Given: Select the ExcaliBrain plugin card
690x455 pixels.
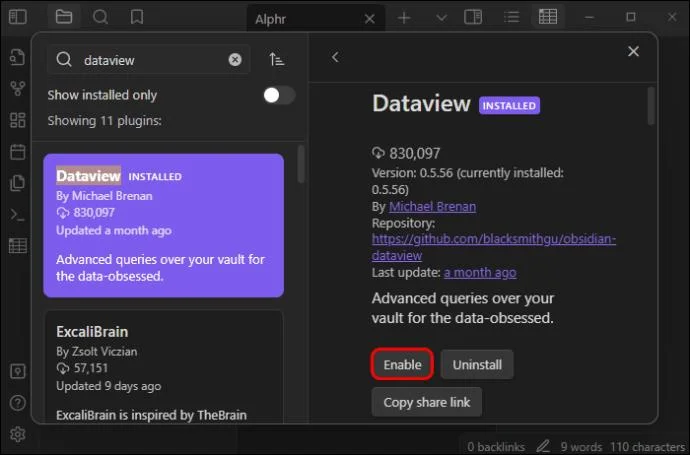Looking at the screenshot, I should (163, 367).
